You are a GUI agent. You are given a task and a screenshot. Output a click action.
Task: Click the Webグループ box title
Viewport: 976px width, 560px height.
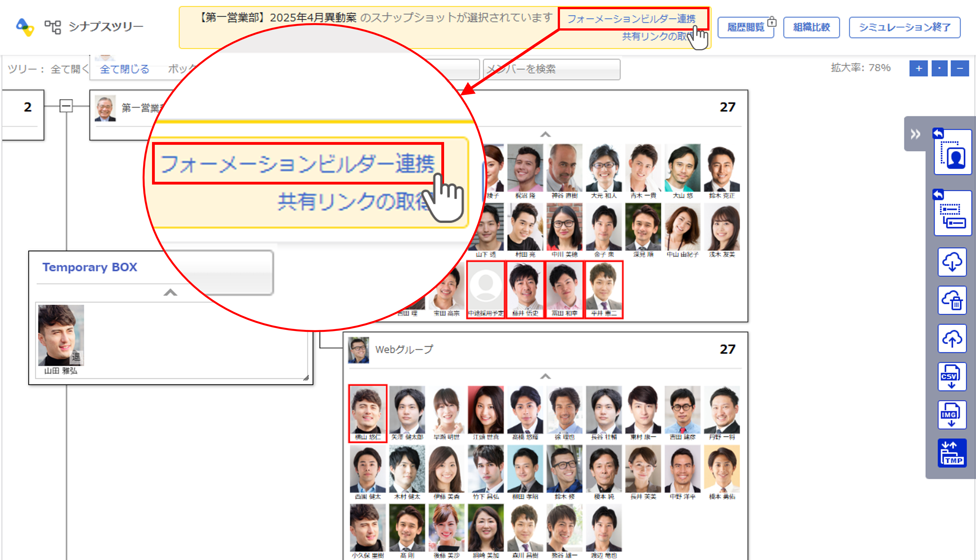[x=404, y=349]
